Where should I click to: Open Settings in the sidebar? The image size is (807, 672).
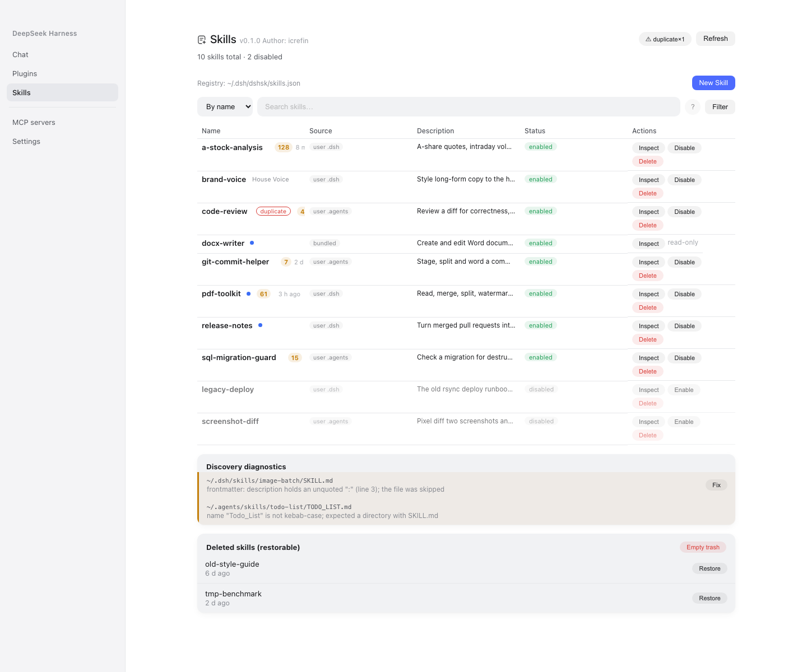click(x=62, y=141)
